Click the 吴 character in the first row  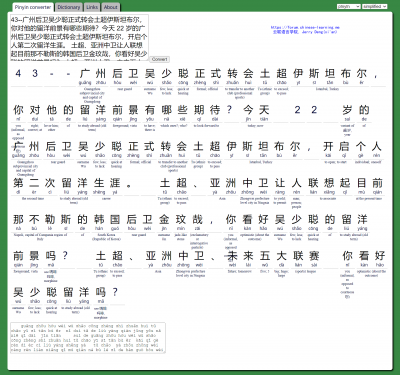pos(150,73)
